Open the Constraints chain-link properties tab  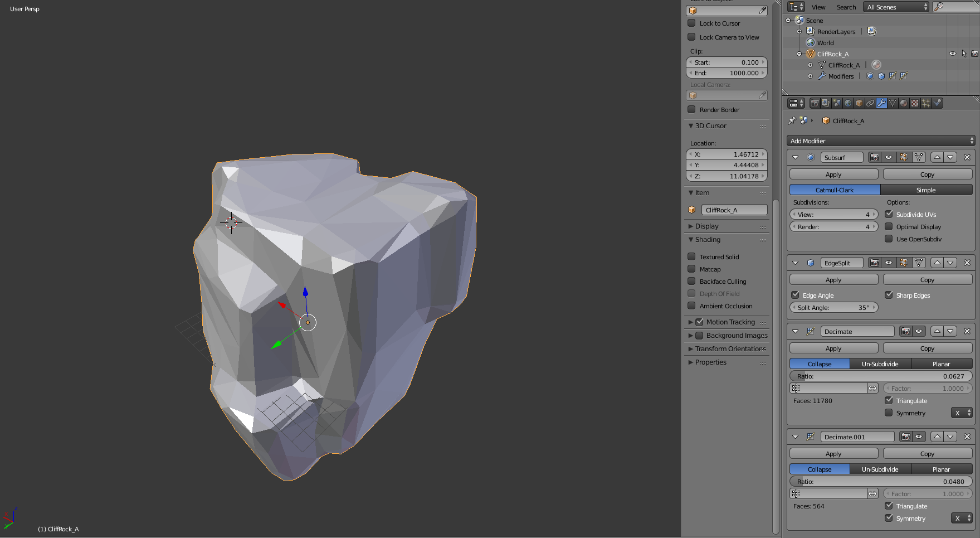point(870,103)
